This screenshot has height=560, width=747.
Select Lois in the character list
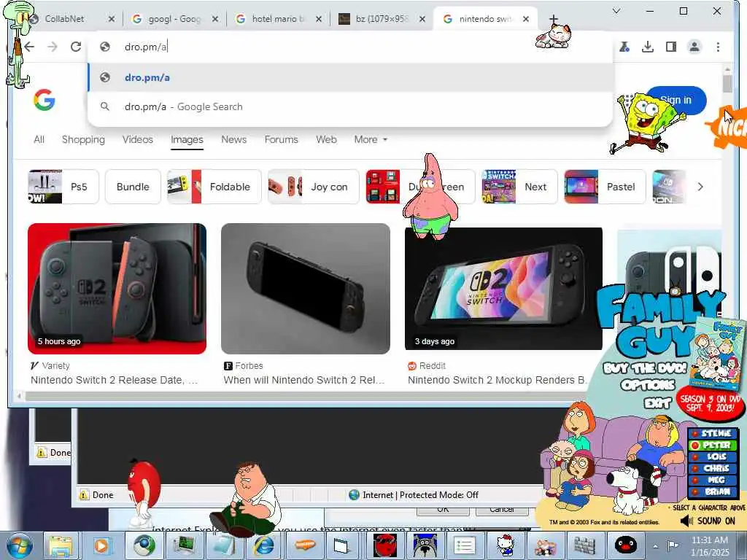(713, 456)
